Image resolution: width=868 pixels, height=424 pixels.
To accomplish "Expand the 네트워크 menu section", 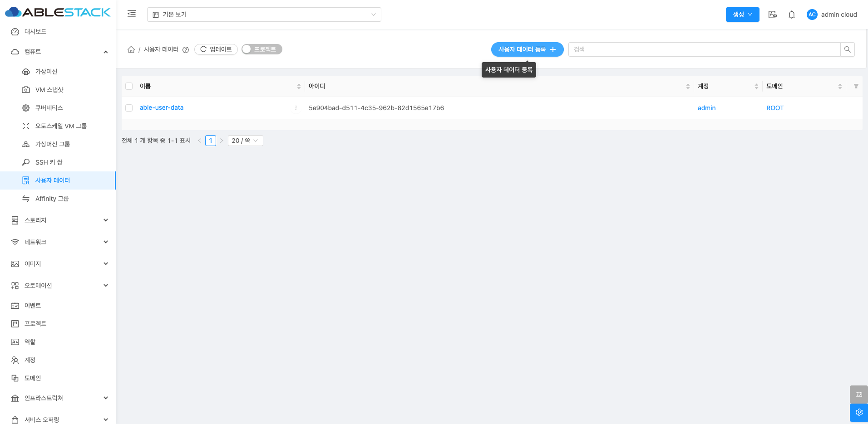I will click(x=58, y=242).
